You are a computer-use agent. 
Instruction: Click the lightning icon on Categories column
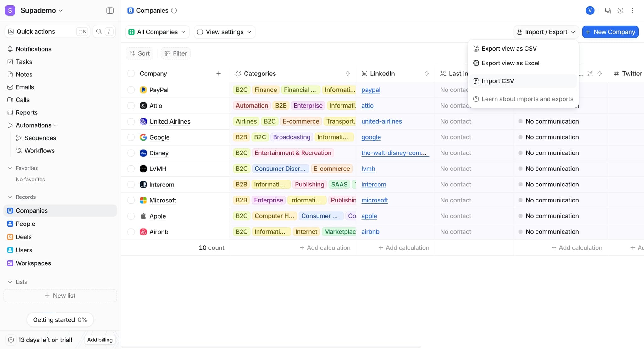pyautogui.click(x=348, y=73)
